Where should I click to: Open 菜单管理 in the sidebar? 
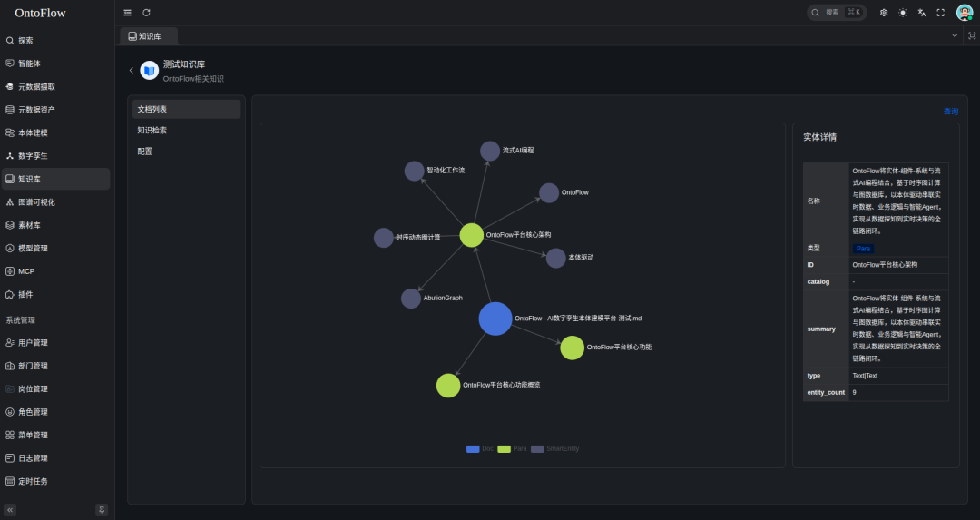[x=56, y=435]
